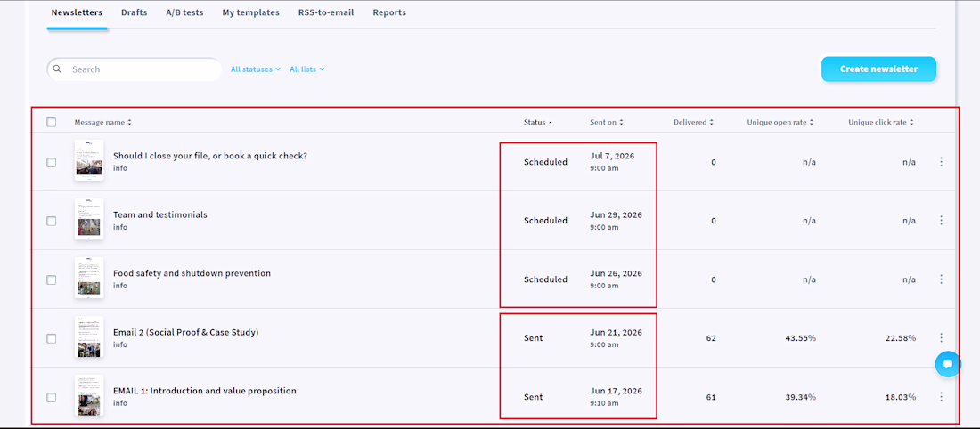Screen dimensions: 980x429
Task: Click the search magnifier icon
Action: [x=58, y=69]
